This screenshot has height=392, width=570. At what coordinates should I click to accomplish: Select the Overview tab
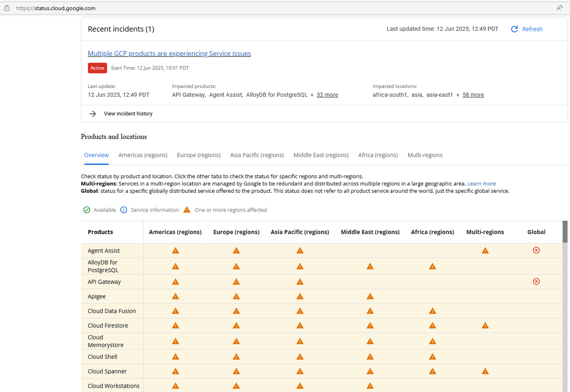click(96, 155)
